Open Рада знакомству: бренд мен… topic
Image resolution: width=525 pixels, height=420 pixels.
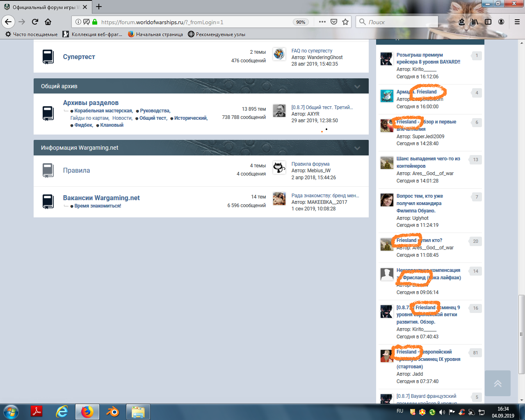325,196
